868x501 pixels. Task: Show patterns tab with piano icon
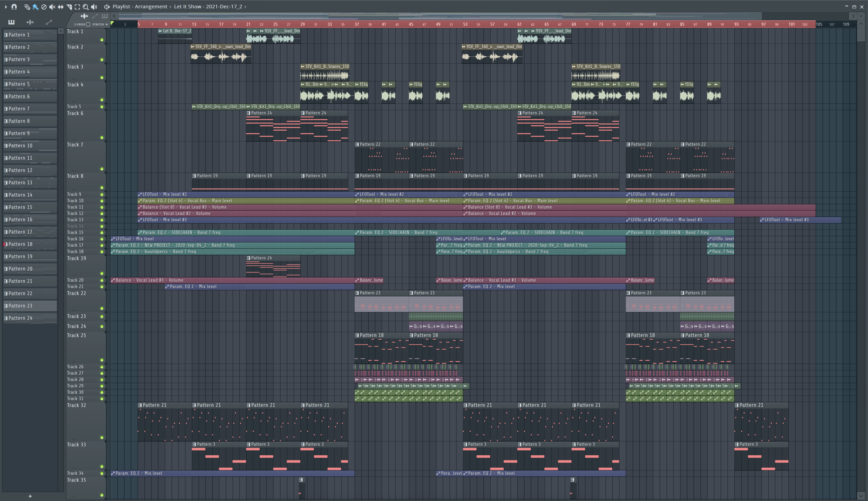(11, 22)
